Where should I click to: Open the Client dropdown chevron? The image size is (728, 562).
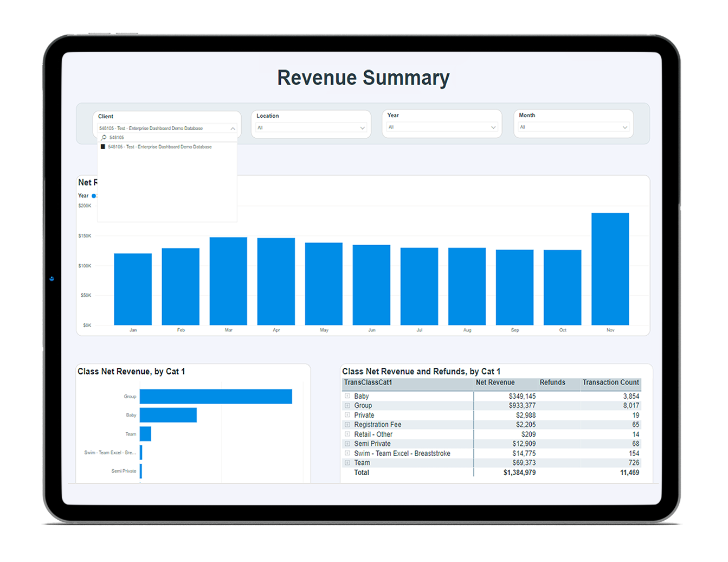coord(233,129)
